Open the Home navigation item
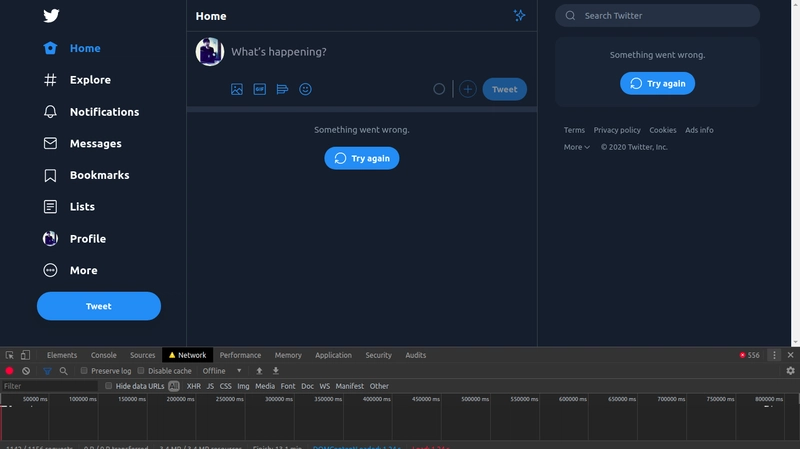This screenshot has width=800, height=449. click(72, 48)
